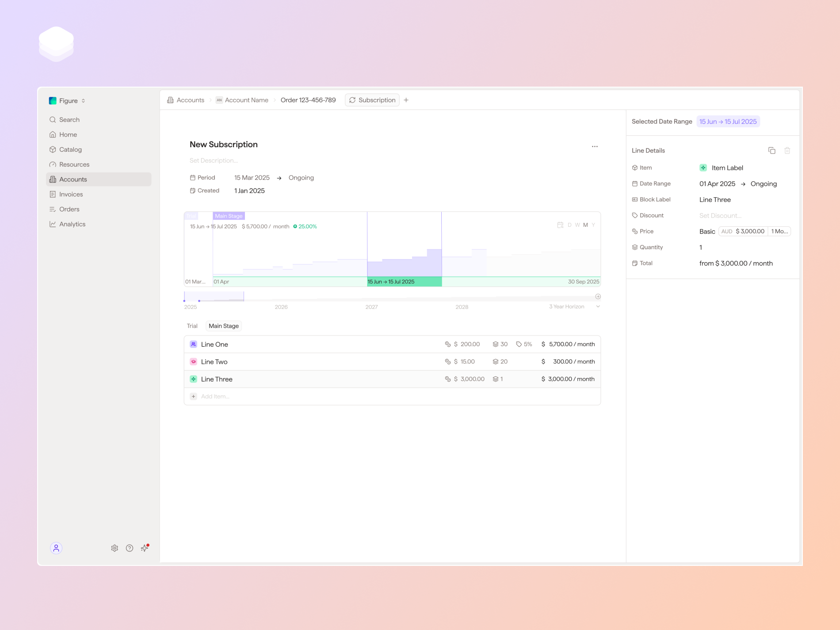Click Add Item... to add a line
This screenshot has width=840, height=630.
215,397
